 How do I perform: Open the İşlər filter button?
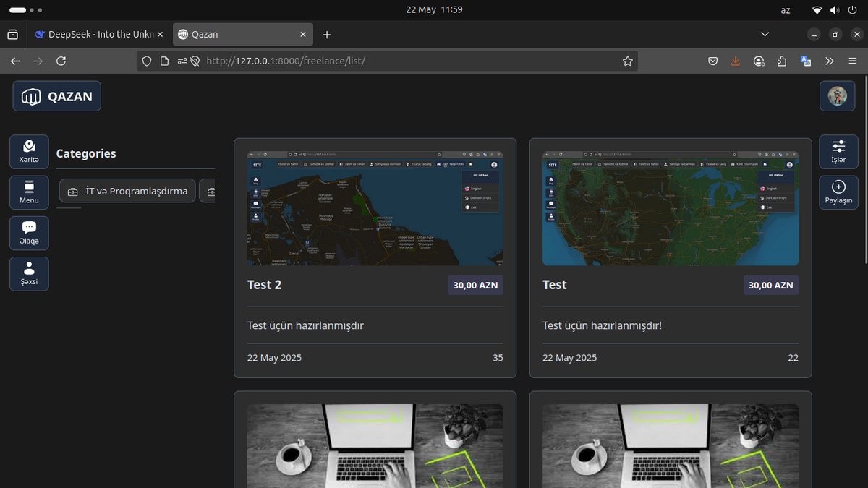pos(838,152)
